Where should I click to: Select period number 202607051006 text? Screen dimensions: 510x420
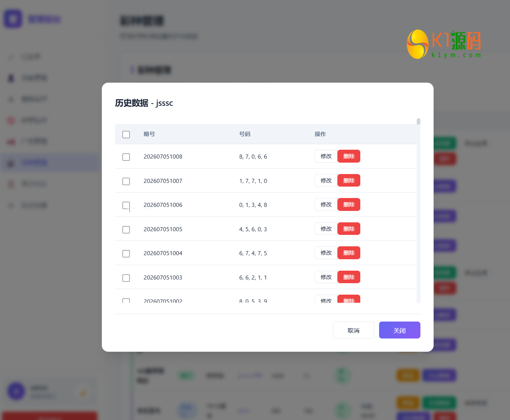tap(163, 205)
